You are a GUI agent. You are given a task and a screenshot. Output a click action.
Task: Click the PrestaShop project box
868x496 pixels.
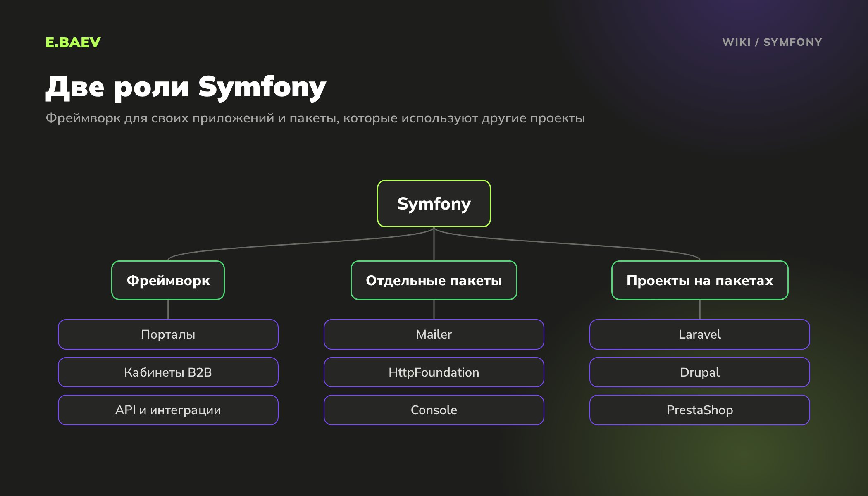point(700,410)
